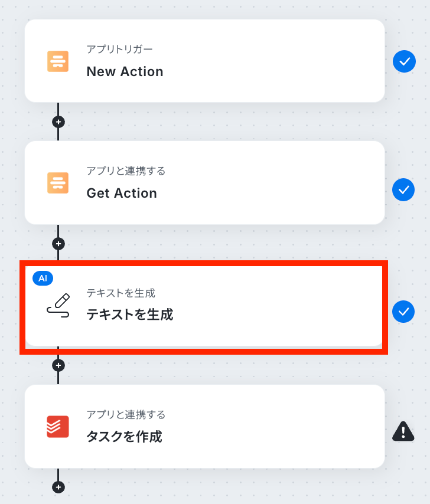Viewport: 430px width, 504px height.
Task: Click the warning triangle beside タスクを作成
Action: pyautogui.click(x=403, y=431)
